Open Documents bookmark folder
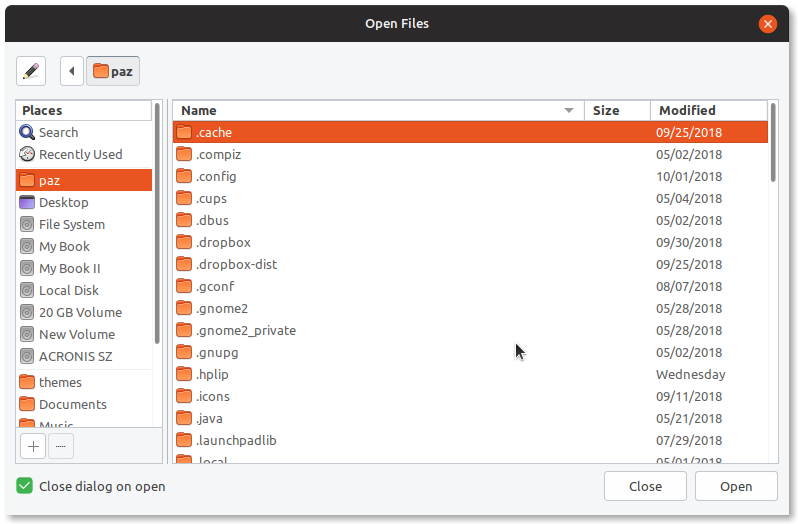798x524 pixels. pos(84,404)
